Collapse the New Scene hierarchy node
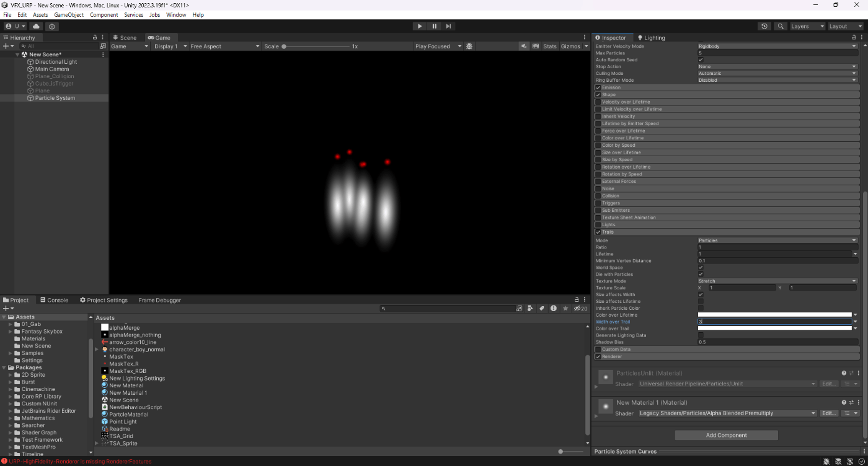 (x=18, y=55)
